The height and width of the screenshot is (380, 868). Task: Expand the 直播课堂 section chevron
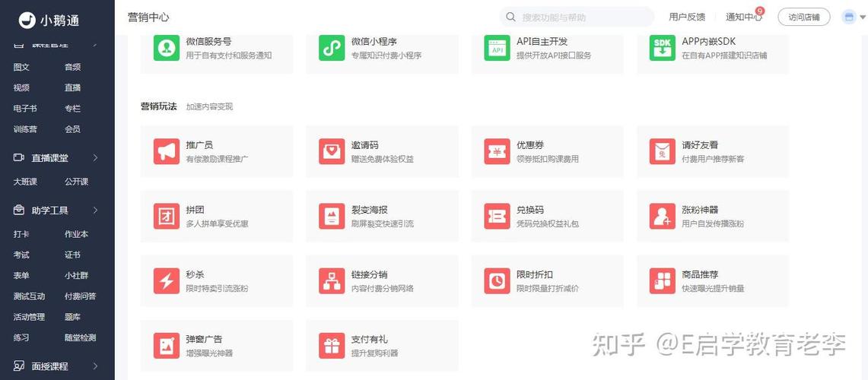[x=95, y=158]
